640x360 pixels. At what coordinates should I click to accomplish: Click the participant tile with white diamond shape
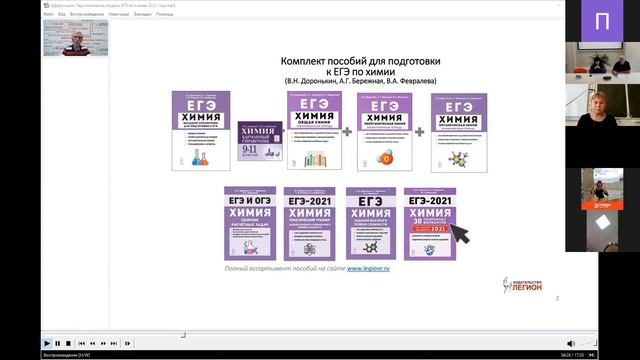(x=602, y=231)
